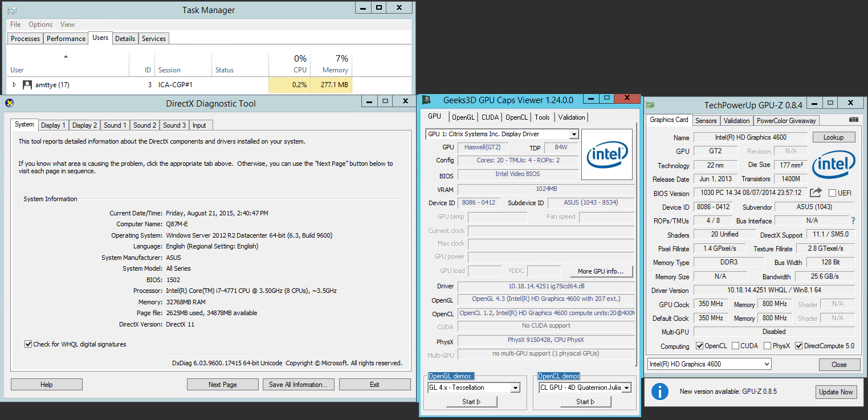Screen dimensions: 868x420
Task: Click the Lookup button in GPU-Z
Action: click(834, 137)
